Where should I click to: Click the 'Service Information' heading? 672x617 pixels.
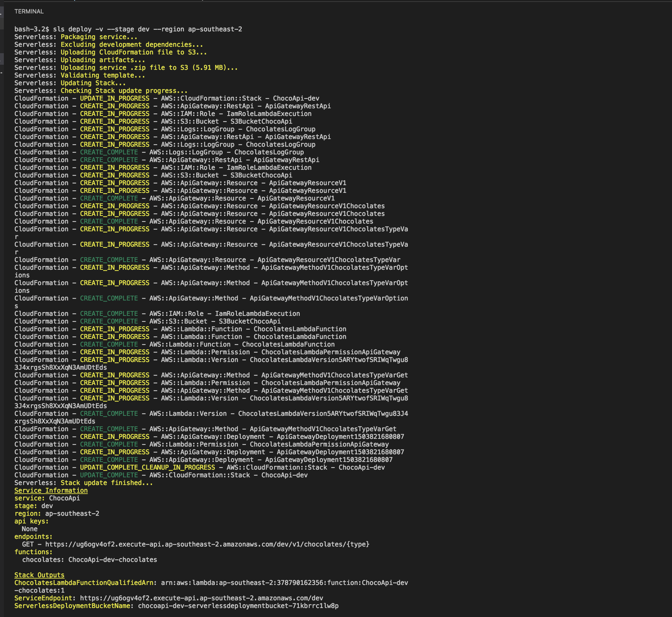coord(51,490)
